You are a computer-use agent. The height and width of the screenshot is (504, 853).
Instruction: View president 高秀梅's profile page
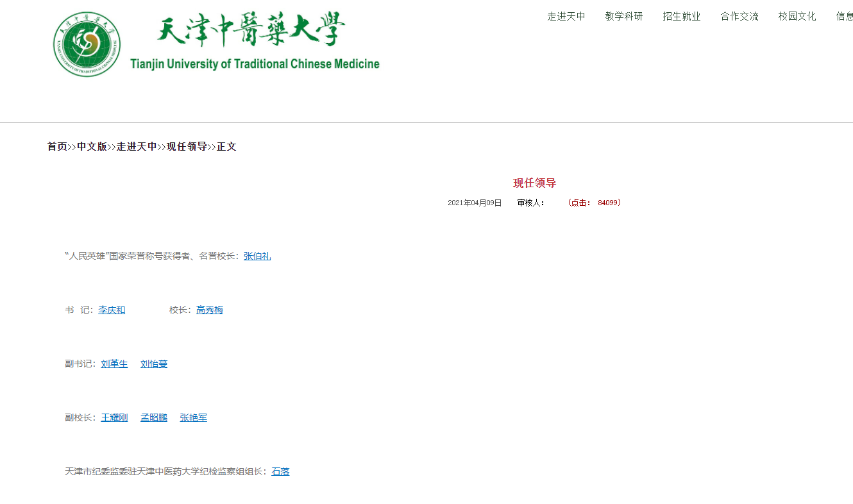coord(209,310)
